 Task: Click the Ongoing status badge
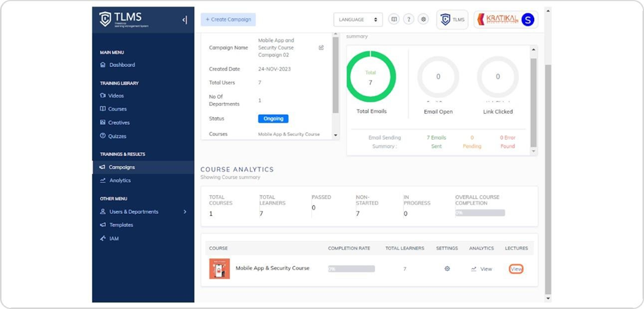[273, 119]
